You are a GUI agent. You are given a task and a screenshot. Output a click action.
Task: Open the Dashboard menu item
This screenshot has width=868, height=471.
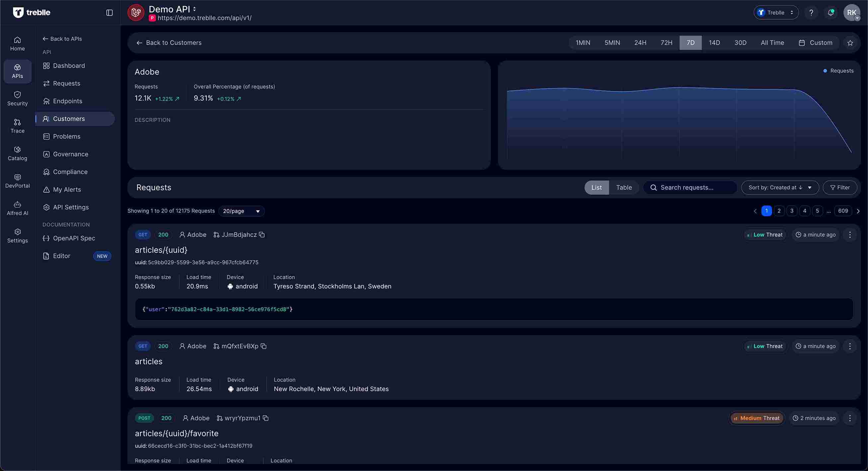click(x=69, y=66)
